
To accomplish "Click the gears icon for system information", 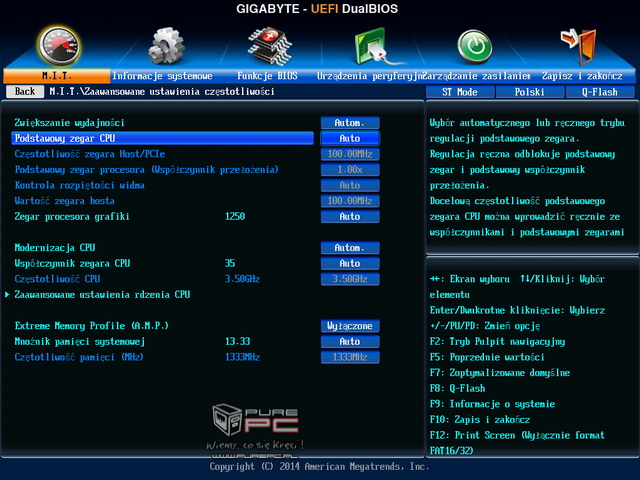I will coord(166,46).
